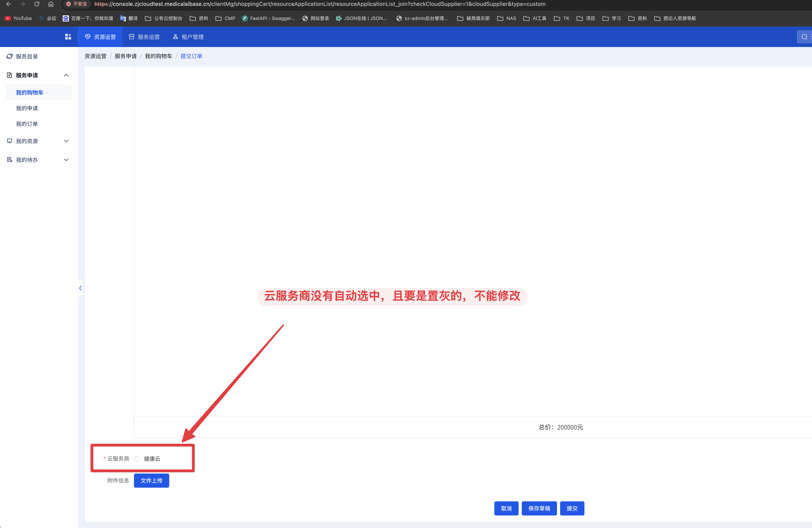Click the search icon in header
812x528 pixels.
[x=804, y=37]
